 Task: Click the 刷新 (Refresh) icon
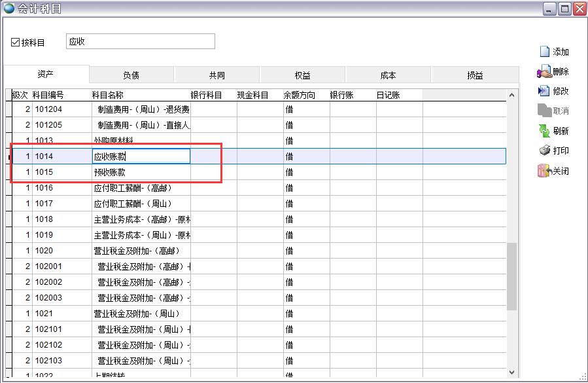544,131
